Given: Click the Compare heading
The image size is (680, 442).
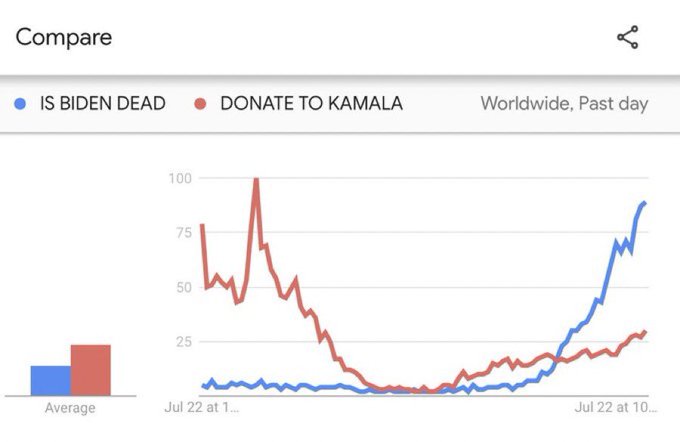Looking at the screenshot, I should (x=64, y=38).
